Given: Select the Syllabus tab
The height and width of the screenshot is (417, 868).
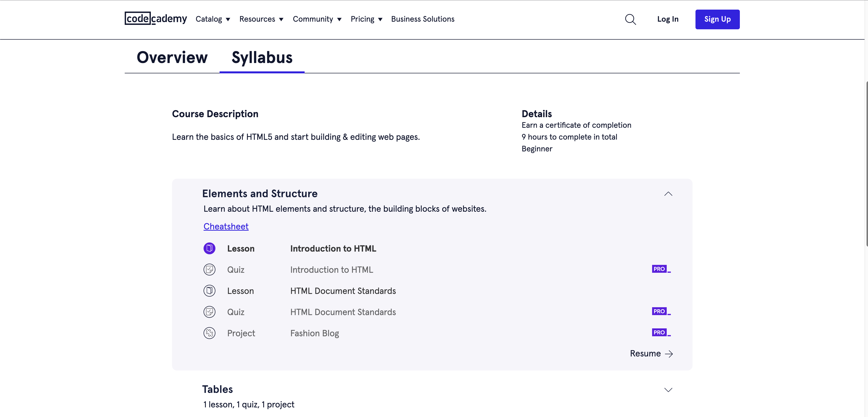Looking at the screenshot, I should (262, 57).
